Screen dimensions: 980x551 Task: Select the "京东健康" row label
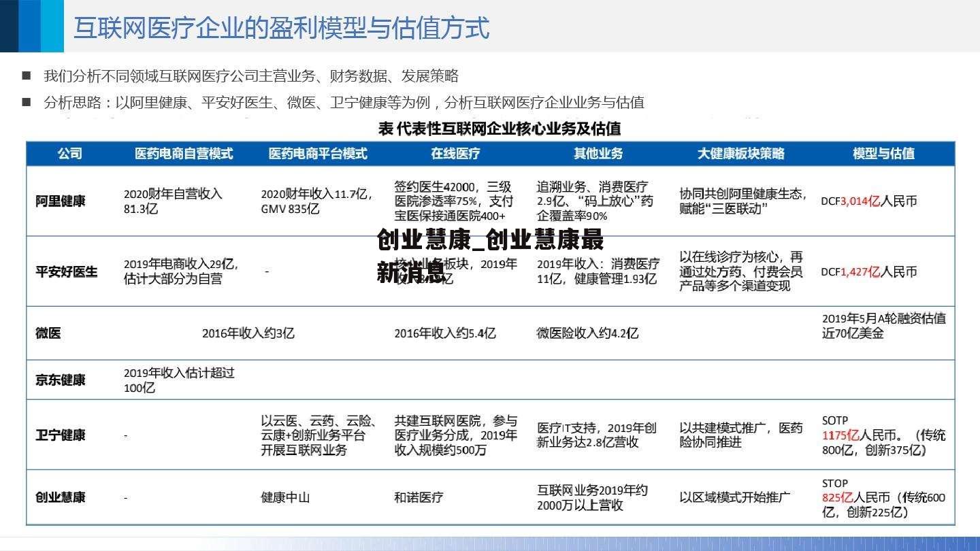point(61,380)
